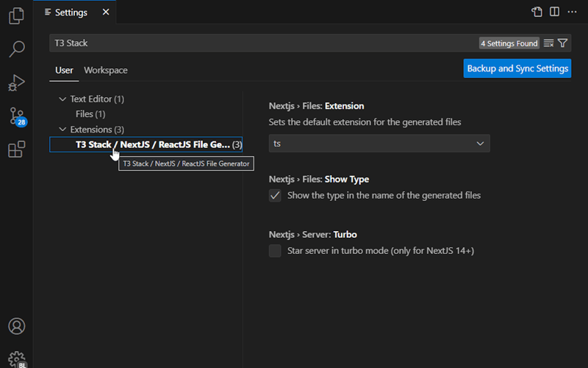Click Backup and Sync Settings button
This screenshot has height=368, width=588.
click(x=517, y=68)
